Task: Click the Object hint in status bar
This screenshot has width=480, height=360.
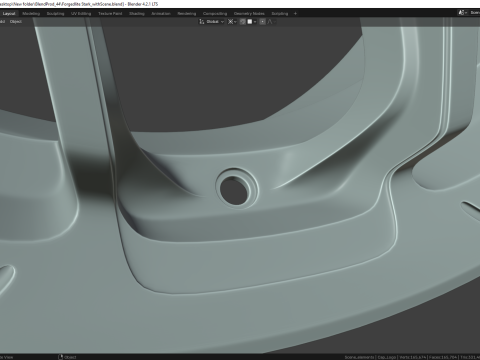Action: [68, 357]
